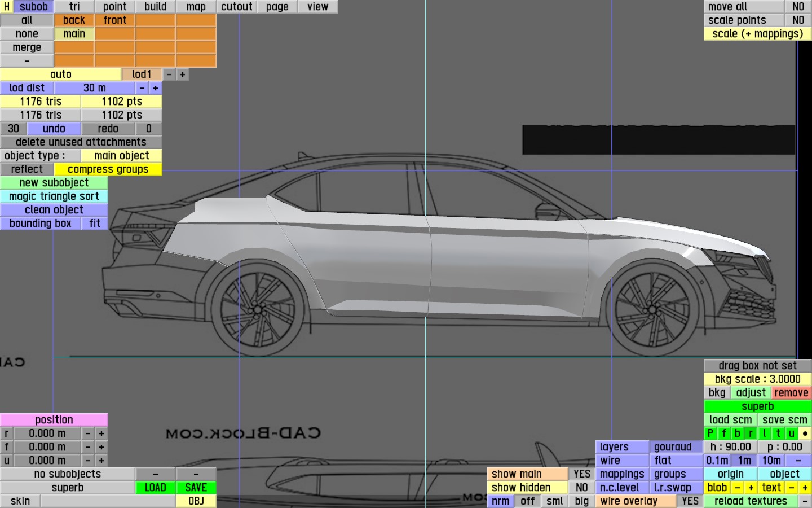The width and height of the screenshot is (812, 508).
Task: Click the undo button
Action: tap(54, 129)
